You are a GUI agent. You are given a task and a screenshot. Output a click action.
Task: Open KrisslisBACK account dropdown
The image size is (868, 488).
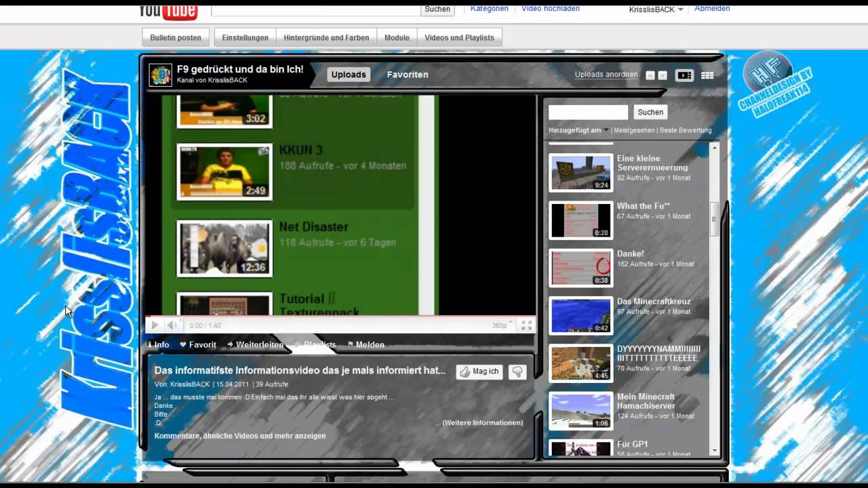[x=656, y=9]
